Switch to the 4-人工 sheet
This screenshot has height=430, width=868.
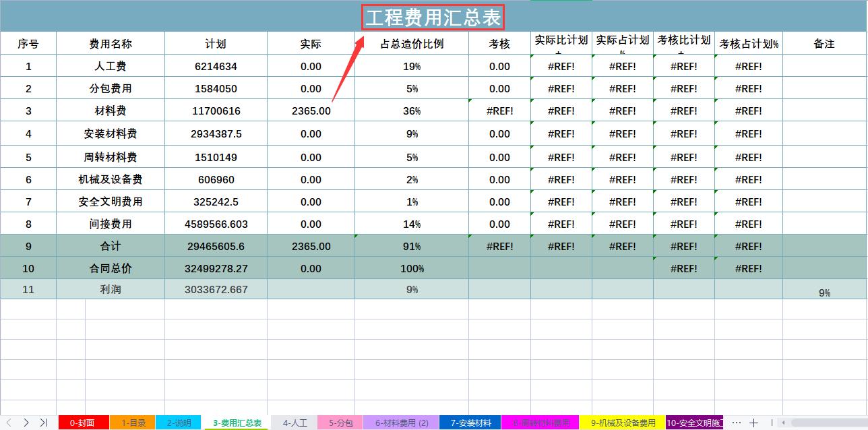coord(294,423)
